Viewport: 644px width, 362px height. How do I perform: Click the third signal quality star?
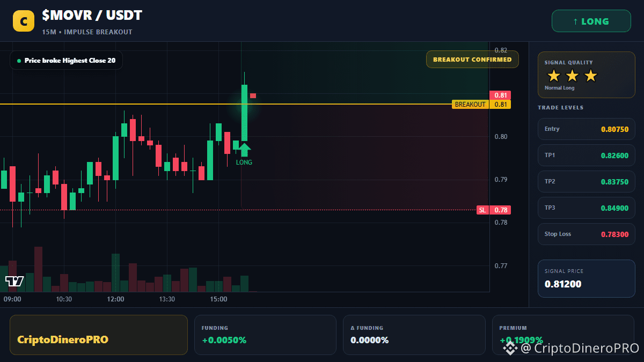(590, 76)
